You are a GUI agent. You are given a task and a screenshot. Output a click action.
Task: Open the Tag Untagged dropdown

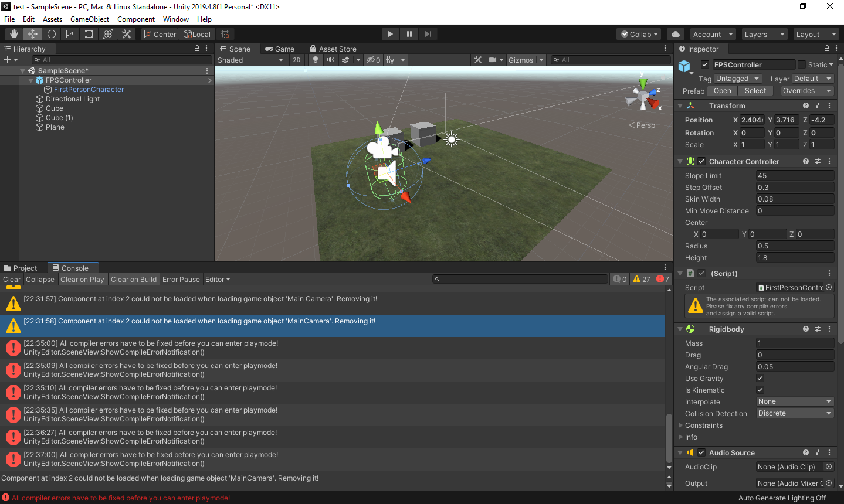click(x=737, y=79)
